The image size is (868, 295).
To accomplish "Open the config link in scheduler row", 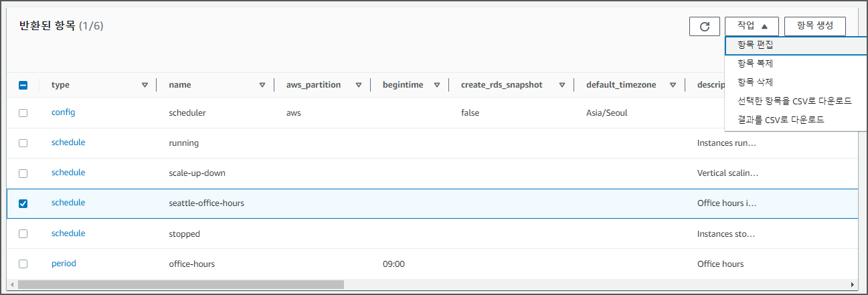I will [x=63, y=112].
